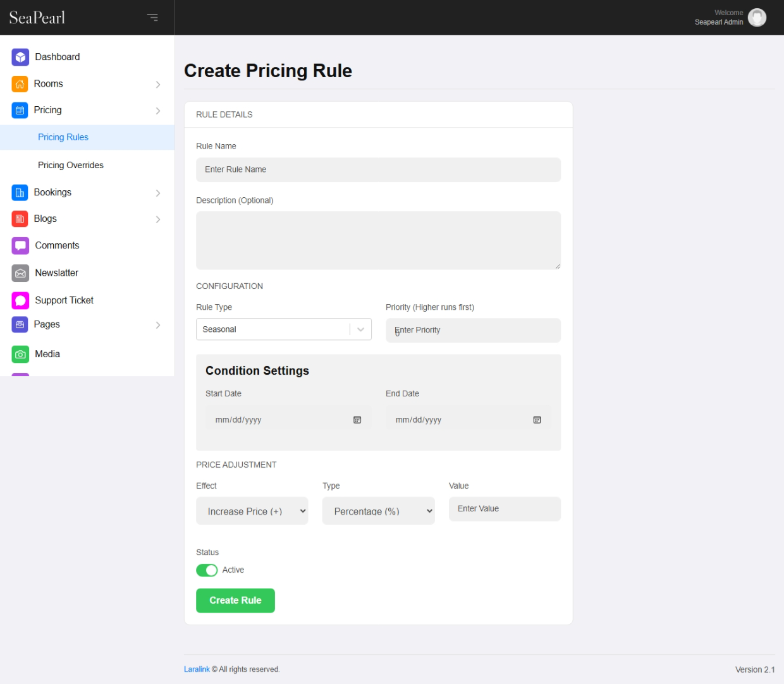Viewport: 784px width, 684px height.
Task: Open the Effect Increase Price dropdown
Action: 252,511
